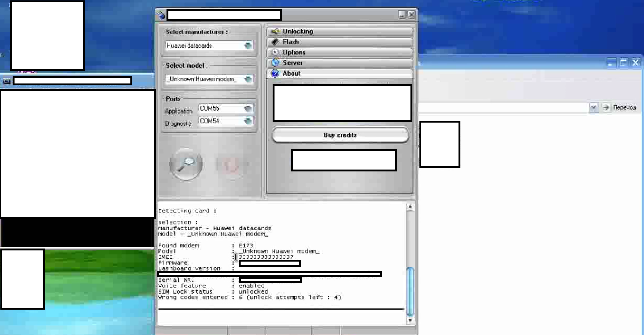644x335 pixels.
Task: Click 'manufacturer - Huawei datacards' log line
Action: pyautogui.click(x=215, y=228)
